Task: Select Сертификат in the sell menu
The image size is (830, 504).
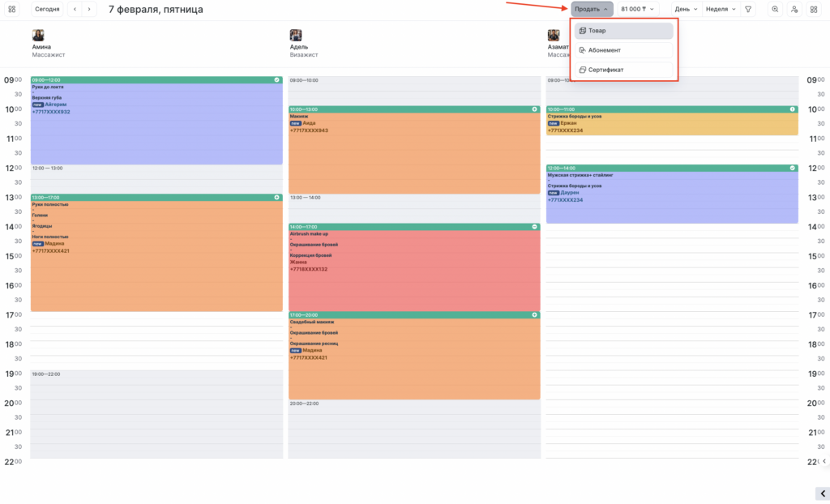Action: pyautogui.click(x=623, y=70)
